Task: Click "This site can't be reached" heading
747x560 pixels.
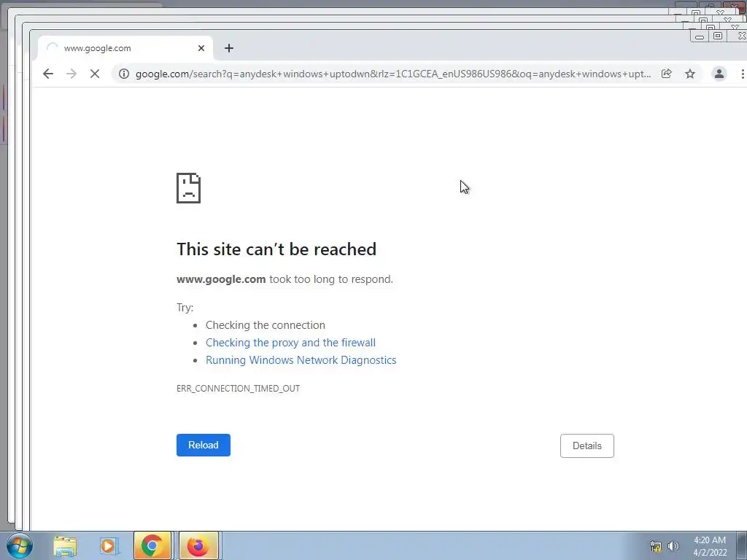Action: [x=276, y=249]
